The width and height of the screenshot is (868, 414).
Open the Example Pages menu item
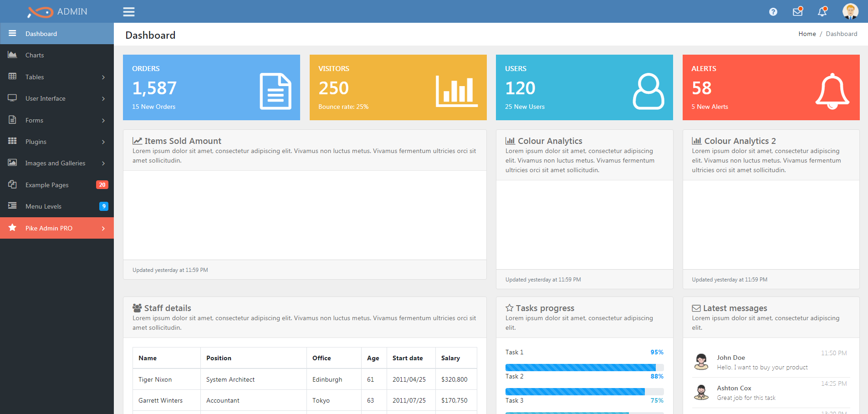coord(57,185)
